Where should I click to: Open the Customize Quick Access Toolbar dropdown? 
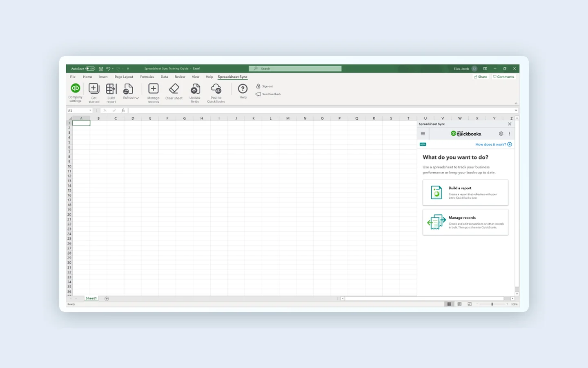[x=128, y=69]
